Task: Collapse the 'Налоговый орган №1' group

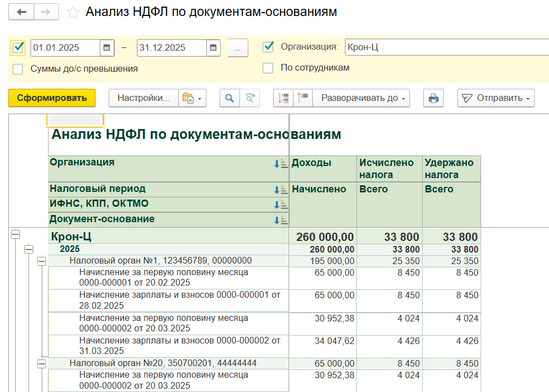Action: (41, 261)
